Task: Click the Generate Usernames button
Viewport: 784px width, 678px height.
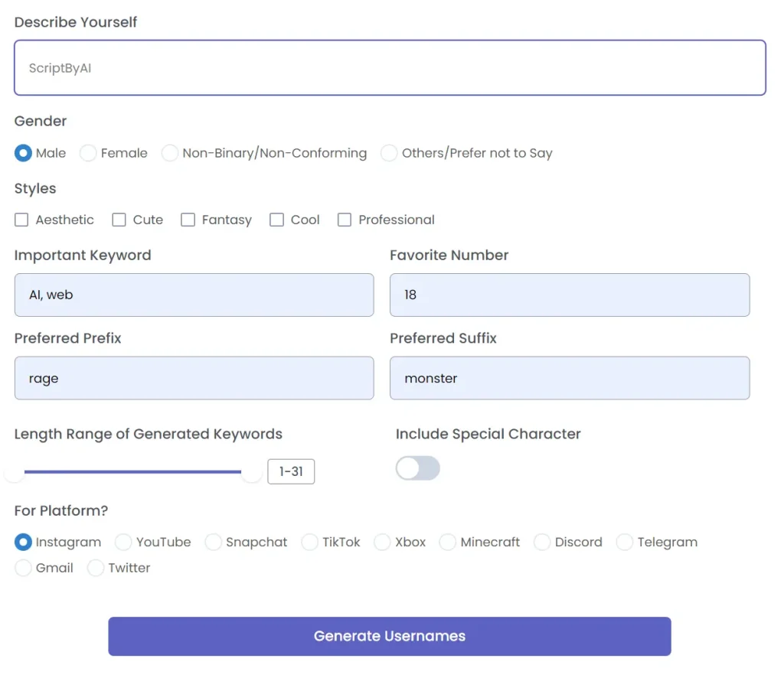Action: [390, 636]
